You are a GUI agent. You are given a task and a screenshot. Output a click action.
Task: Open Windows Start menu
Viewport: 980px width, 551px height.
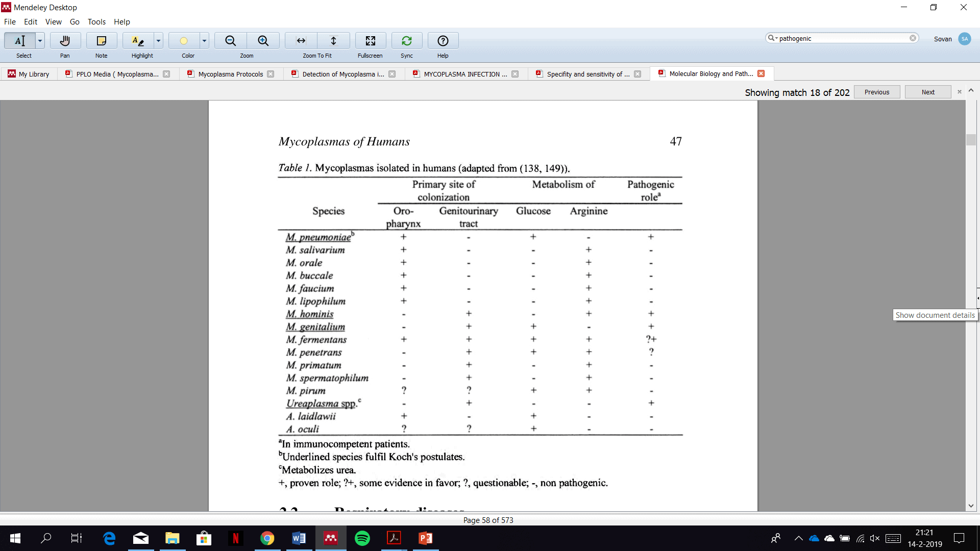coord(15,538)
